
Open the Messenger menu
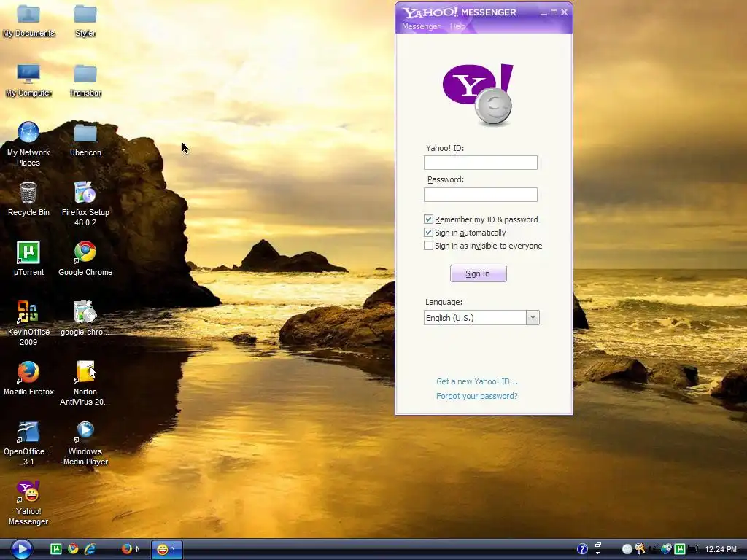pyautogui.click(x=421, y=26)
